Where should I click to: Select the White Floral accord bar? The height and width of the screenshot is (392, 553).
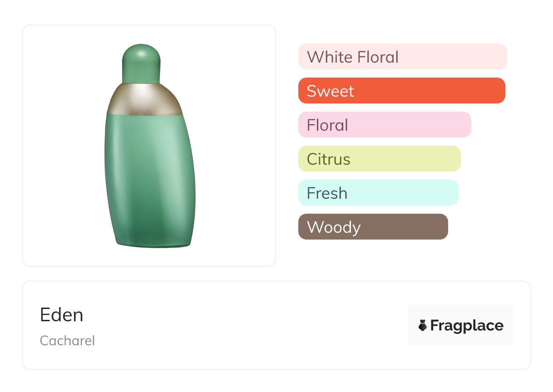pyautogui.click(x=402, y=57)
